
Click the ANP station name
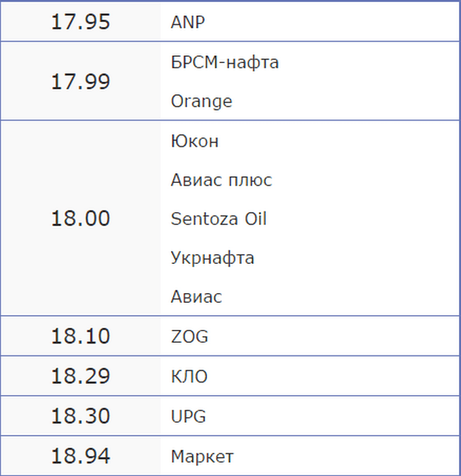(188, 22)
